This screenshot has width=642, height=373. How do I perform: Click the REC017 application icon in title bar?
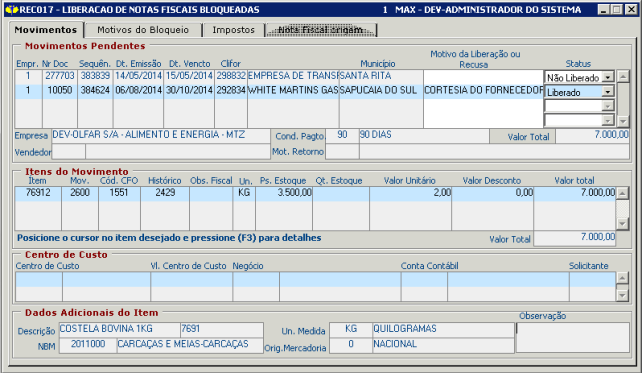(12, 9)
